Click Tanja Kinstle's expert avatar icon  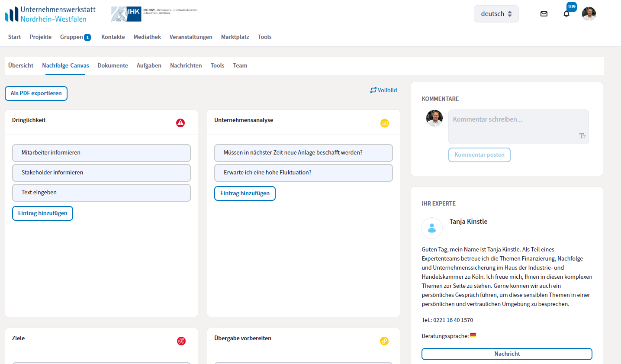[x=432, y=228]
